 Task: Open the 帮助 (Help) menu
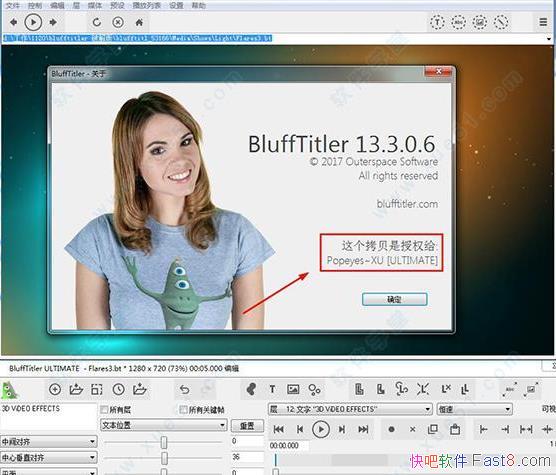[199, 5]
